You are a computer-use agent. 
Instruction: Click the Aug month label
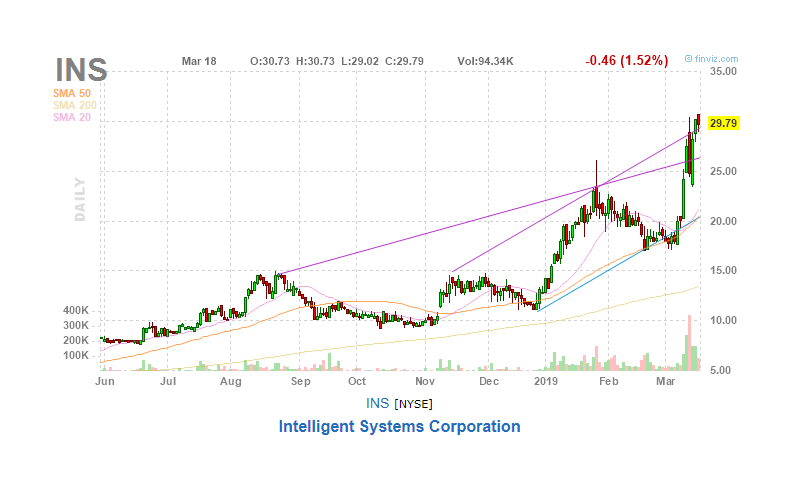coord(231,381)
